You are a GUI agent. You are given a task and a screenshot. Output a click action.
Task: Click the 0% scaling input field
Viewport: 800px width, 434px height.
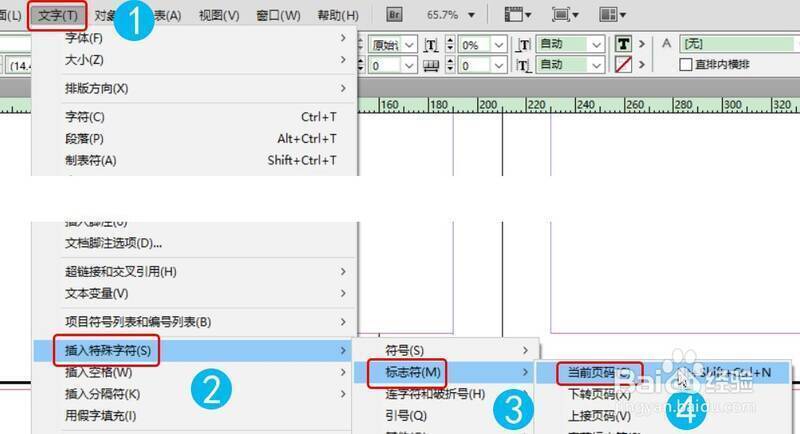pyautogui.click(x=475, y=45)
